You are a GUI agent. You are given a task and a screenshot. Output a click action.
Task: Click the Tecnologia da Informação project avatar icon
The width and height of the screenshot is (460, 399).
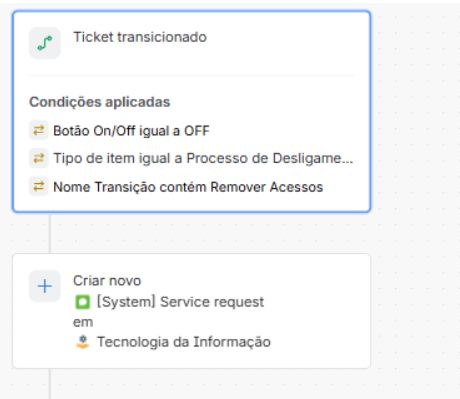(82, 342)
